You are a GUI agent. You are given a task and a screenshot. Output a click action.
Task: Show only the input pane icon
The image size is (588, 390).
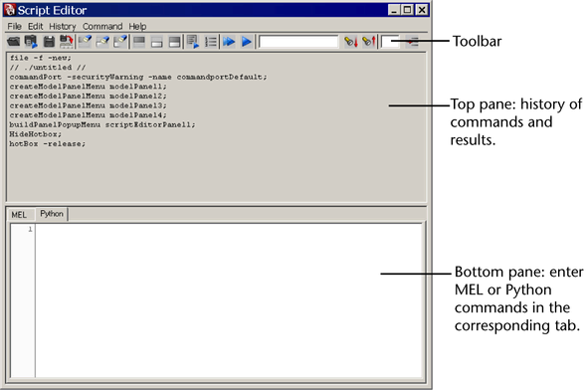pyautogui.click(x=157, y=41)
